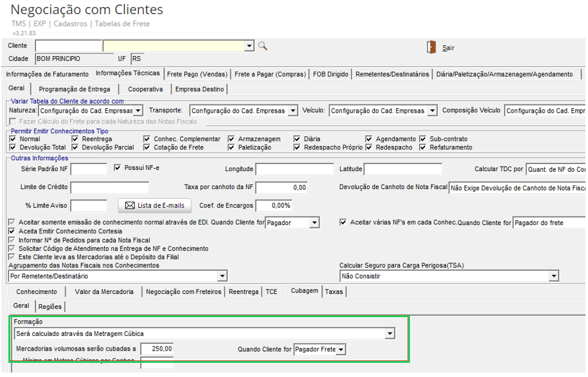Image resolution: width=588 pixels, height=377 pixels.
Task: Switch to the lower Reentrega tab
Action: coord(244,292)
